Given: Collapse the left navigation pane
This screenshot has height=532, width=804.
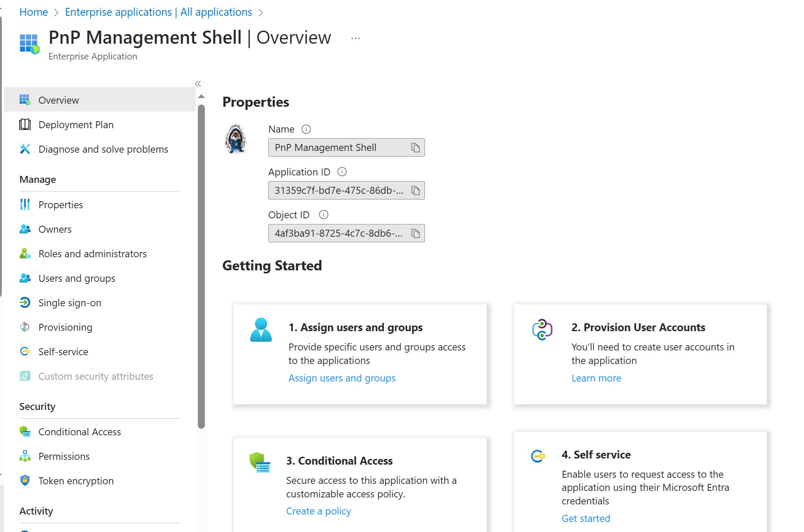Looking at the screenshot, I should point(197,84).
